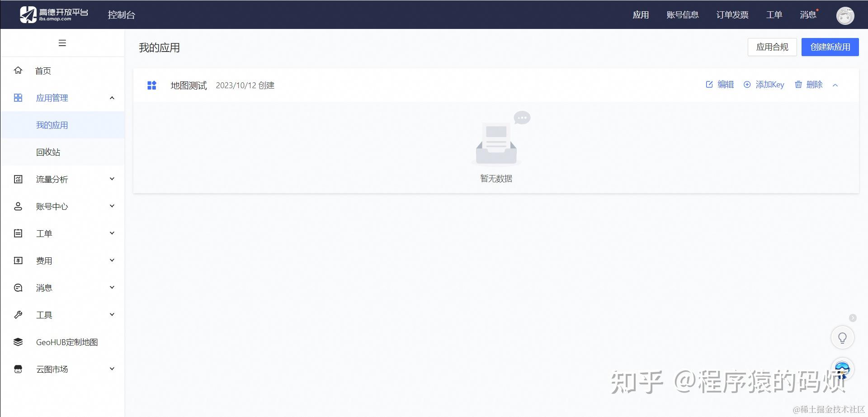Screen dimensions: 868x417
Task: Select the 流量分析 traffic analysis icon
Action: click(x=18, y=179)
